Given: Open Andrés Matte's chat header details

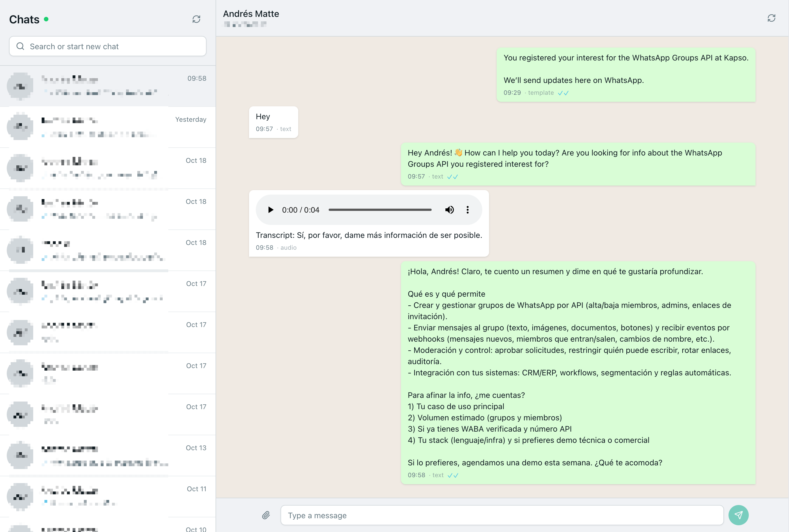Looking at the screenshot, I should 251,14.
